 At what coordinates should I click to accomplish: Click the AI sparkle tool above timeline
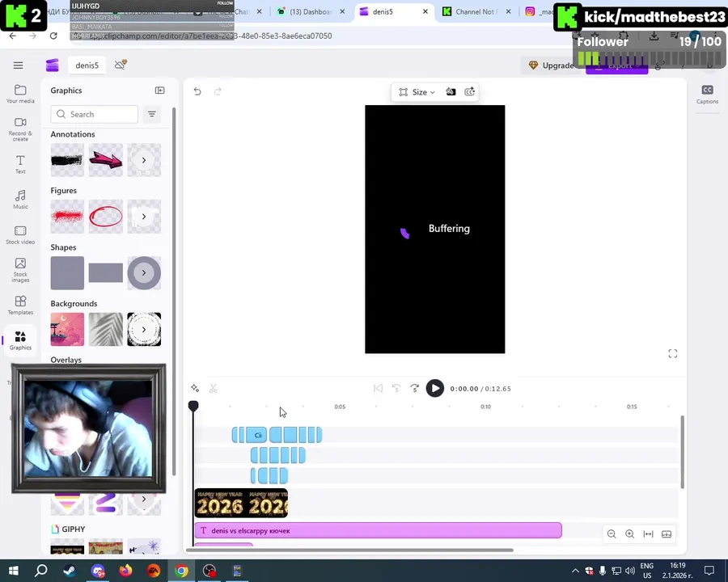195,388
